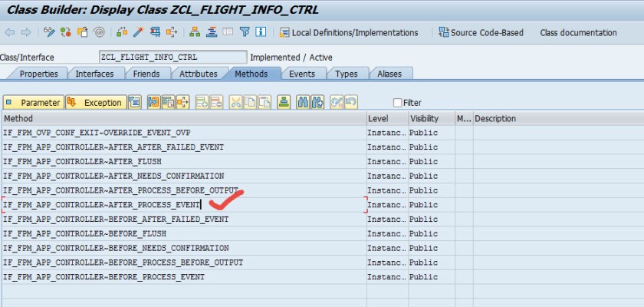Click the orange arrows method icon
Image resolution: width=644 pixels, height=307 pixels.
(182, 102)
